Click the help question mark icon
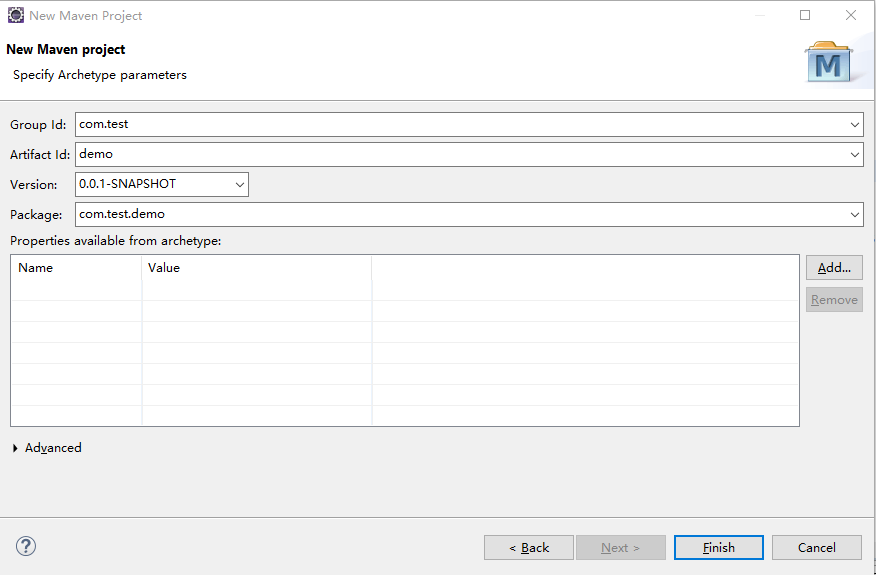The width and height of the screenshot is (876, 575). tap(26, 546)
